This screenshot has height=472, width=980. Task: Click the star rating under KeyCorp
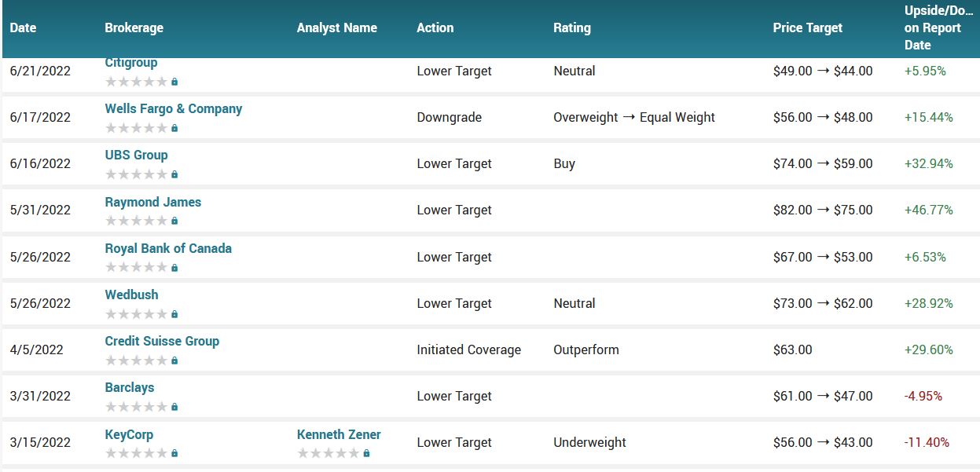pos(136,453)
